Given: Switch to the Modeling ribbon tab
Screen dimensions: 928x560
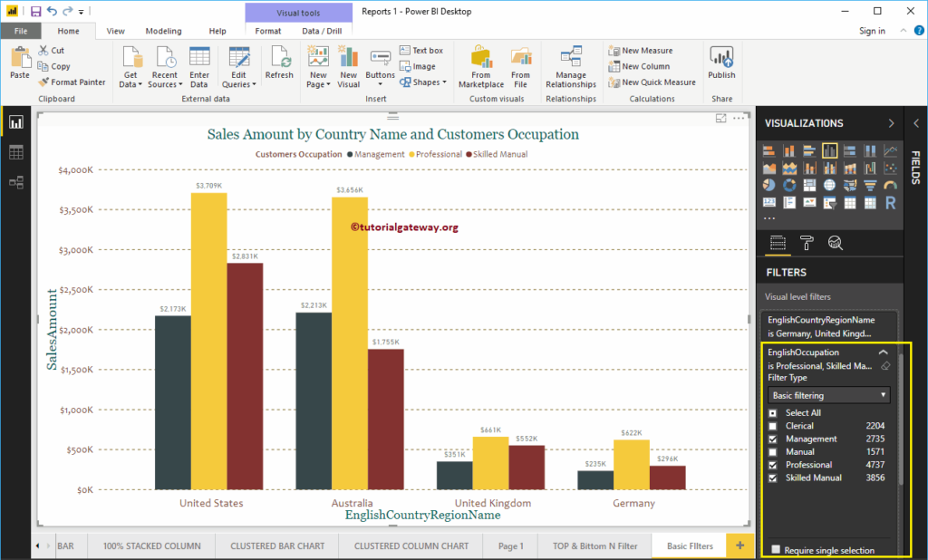Looking at the screenshot, I should point(163,31).
